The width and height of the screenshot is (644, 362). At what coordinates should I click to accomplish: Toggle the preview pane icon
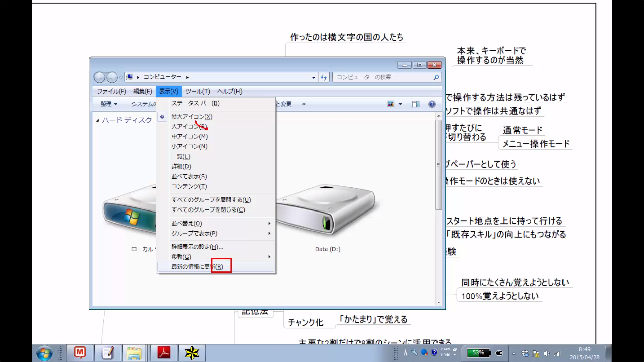[x=416, y=104]
